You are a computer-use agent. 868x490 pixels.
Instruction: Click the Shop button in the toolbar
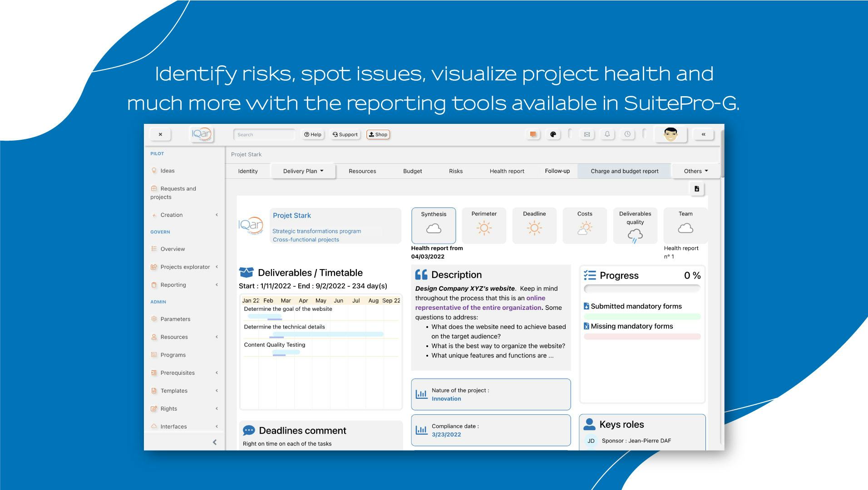(x=378, y=134)
